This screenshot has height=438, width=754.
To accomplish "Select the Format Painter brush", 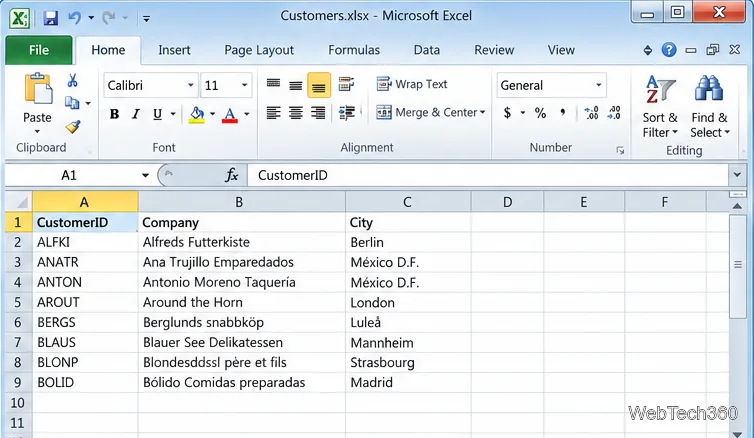I will point(73,126).
